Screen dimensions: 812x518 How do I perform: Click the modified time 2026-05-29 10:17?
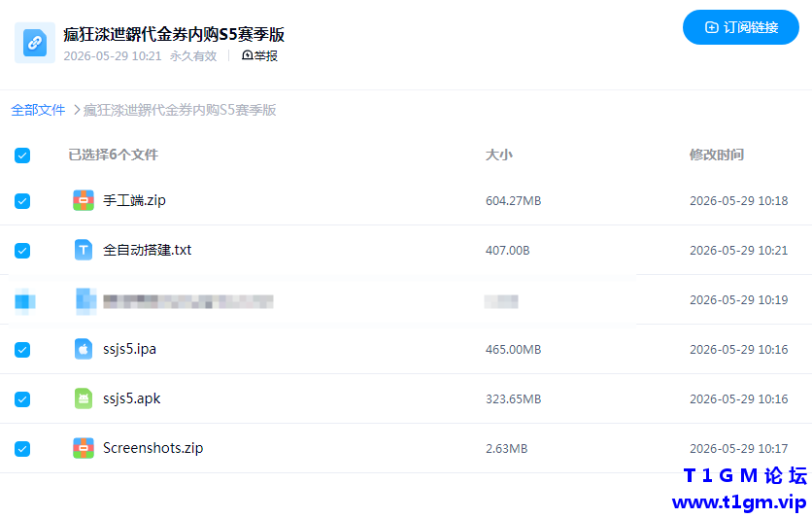[x=738, y=449]
